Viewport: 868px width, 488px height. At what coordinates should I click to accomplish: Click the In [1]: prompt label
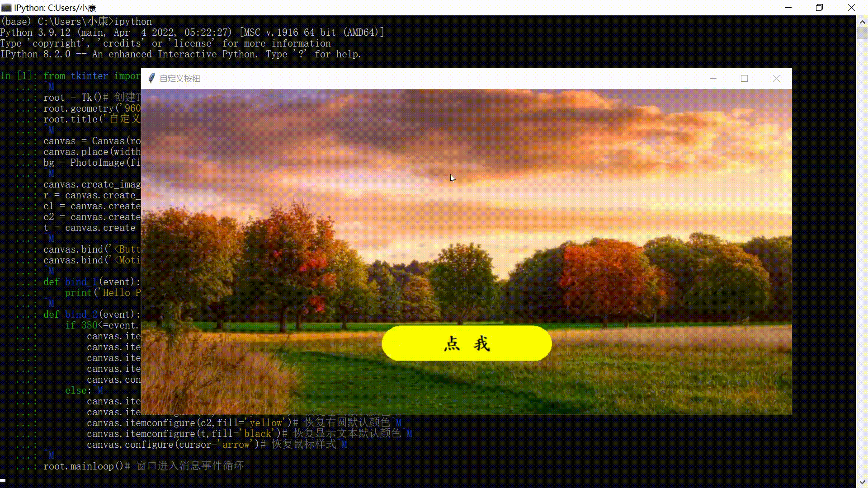(x=19, y=76)
